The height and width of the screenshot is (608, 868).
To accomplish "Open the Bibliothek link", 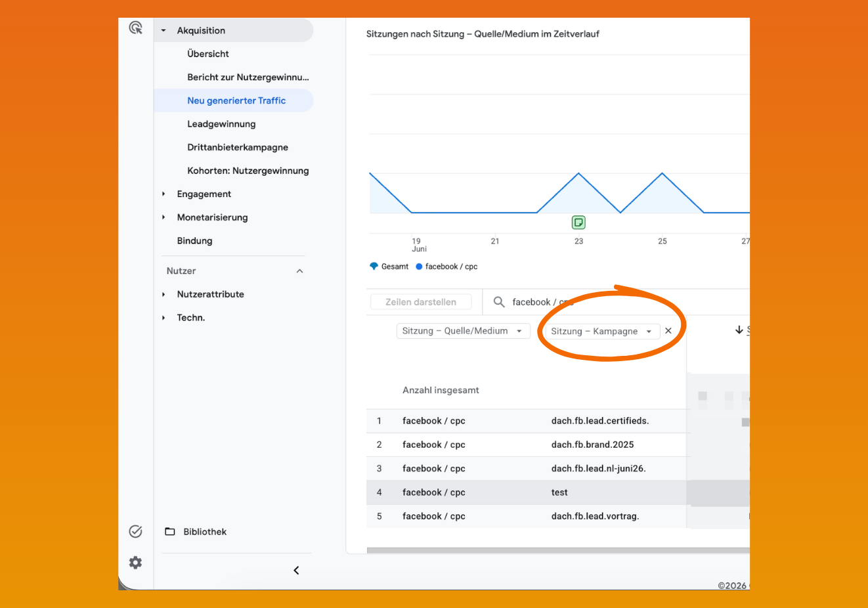I will click(x=205, y=532).
